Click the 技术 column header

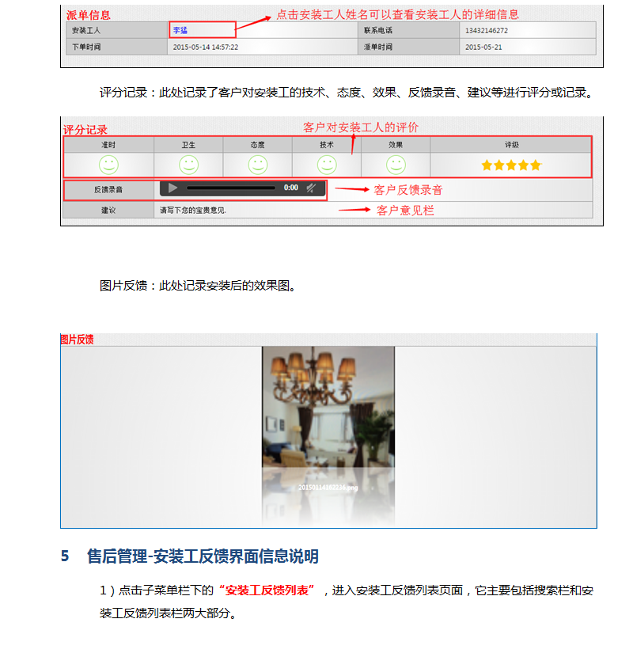[327, 145]
